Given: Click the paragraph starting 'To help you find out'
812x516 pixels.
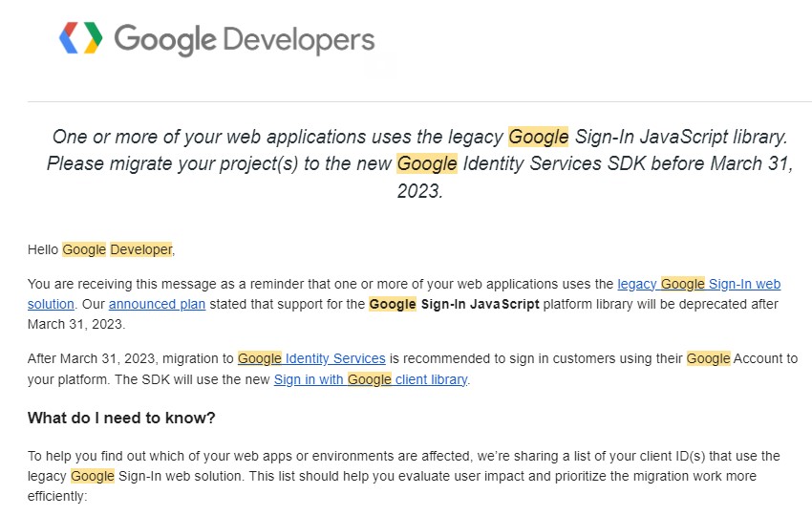Looking at the screenshot, I should 404,476.
